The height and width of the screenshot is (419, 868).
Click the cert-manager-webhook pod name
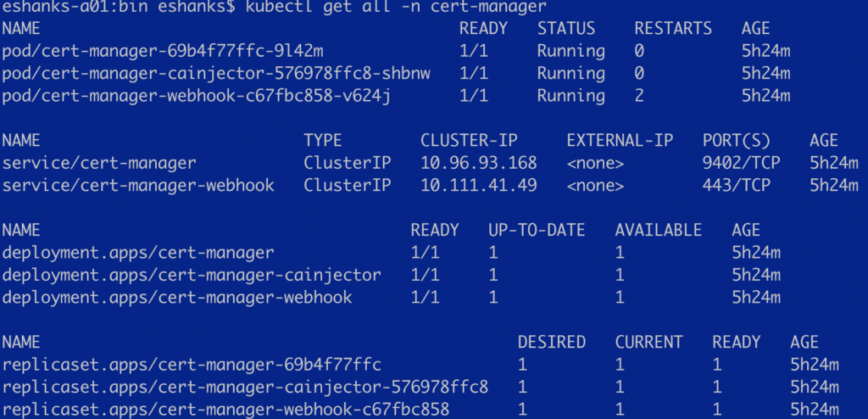[197, 95]
